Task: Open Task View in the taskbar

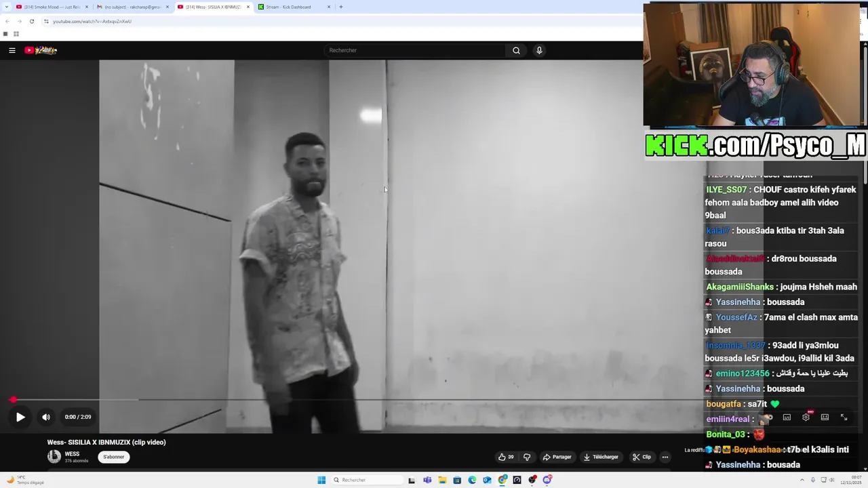Action: pyautogui.click(x=412, y=480)
